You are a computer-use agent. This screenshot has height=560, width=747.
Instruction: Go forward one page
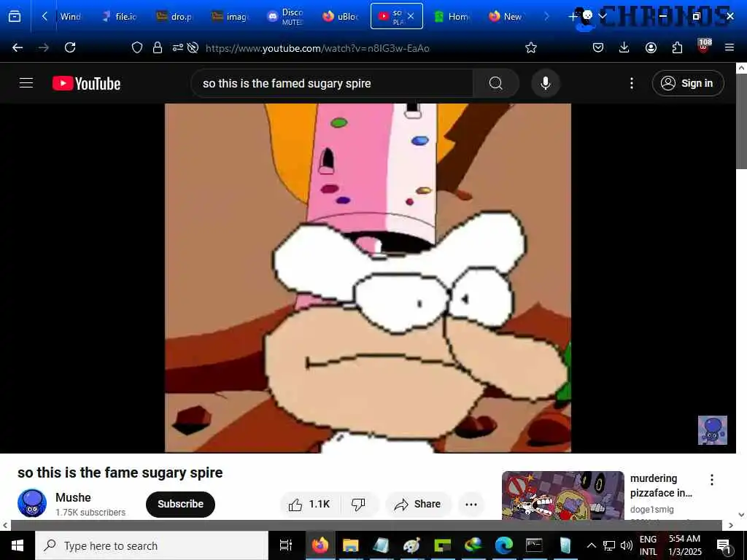pyautogui.click(x=44, y=47)
